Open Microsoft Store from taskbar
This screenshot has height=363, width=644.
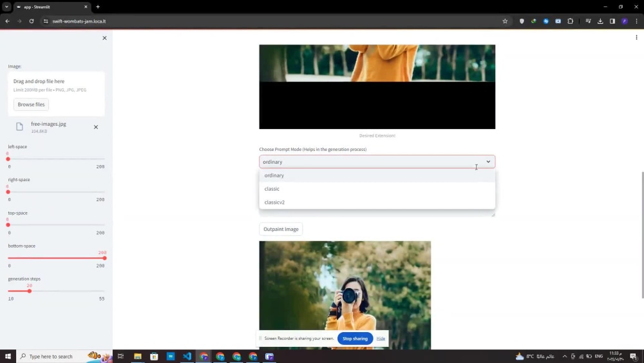point(154,356)
